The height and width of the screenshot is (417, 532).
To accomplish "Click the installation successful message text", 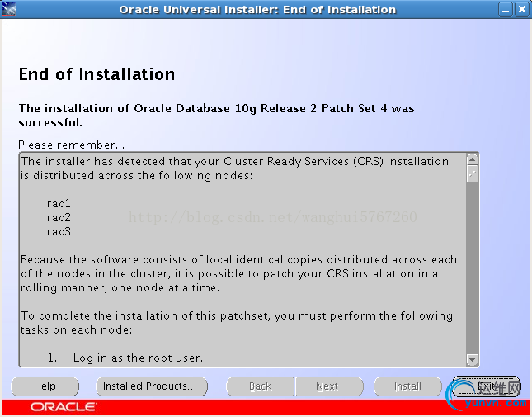I will point(216,115).
